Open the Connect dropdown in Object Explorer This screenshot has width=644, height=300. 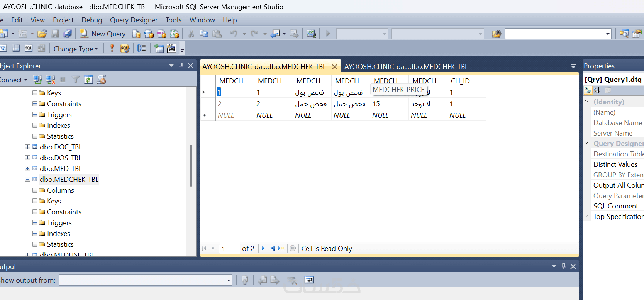[x=14, y=80]
